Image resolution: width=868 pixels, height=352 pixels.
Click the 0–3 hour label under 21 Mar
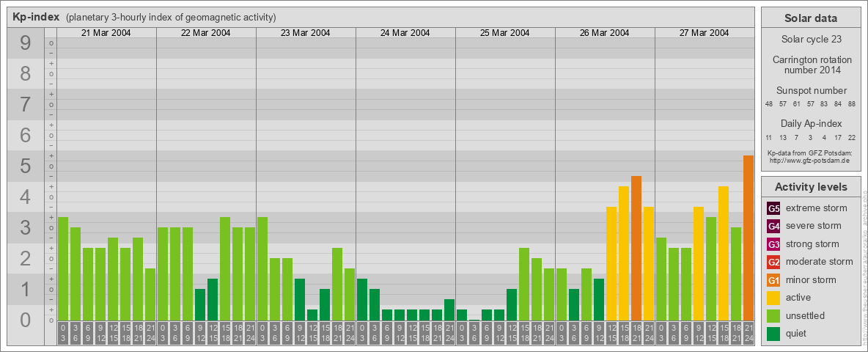(63, 333)
